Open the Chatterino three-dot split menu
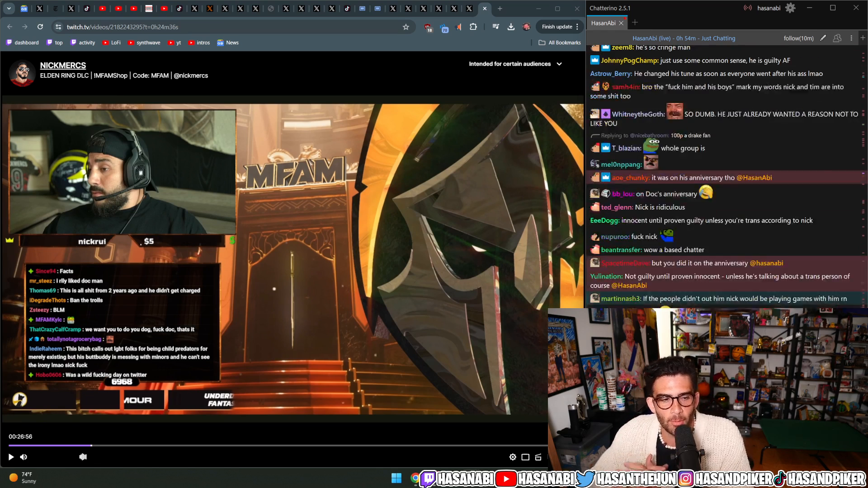The image size is (868, 488). pyautogui.click(x=852, y=38)
